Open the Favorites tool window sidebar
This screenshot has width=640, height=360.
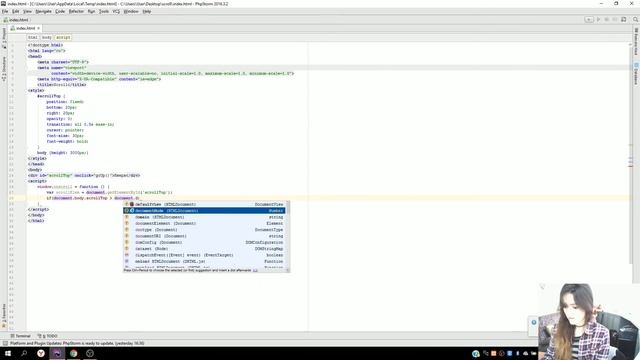pyautogui.click(x=4, y=316)
